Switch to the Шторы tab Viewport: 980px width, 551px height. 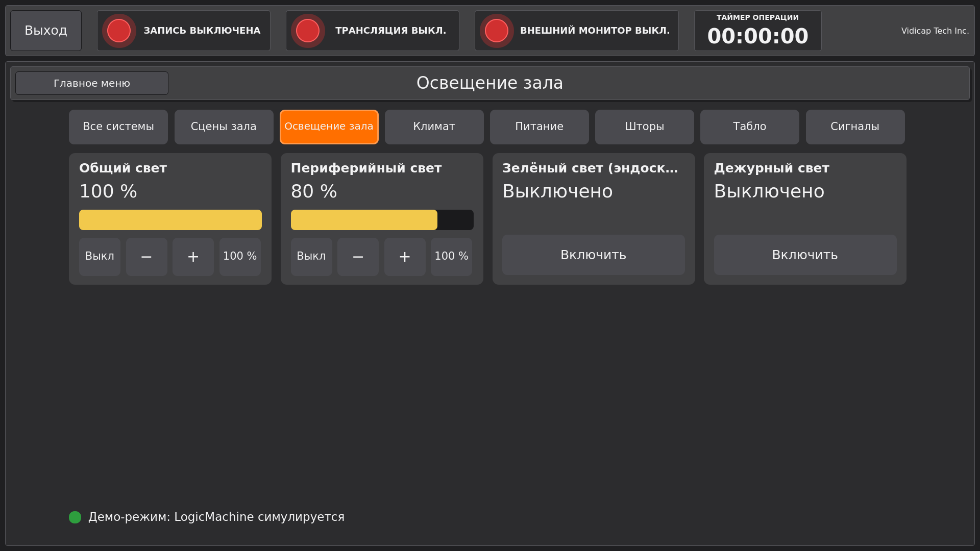coord(645,127)
